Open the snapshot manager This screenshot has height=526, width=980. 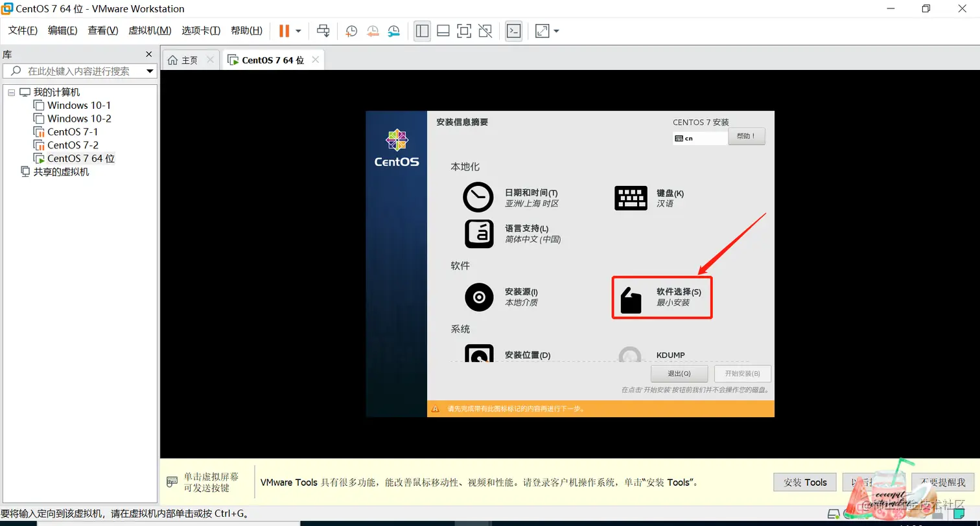coord(394,30)
